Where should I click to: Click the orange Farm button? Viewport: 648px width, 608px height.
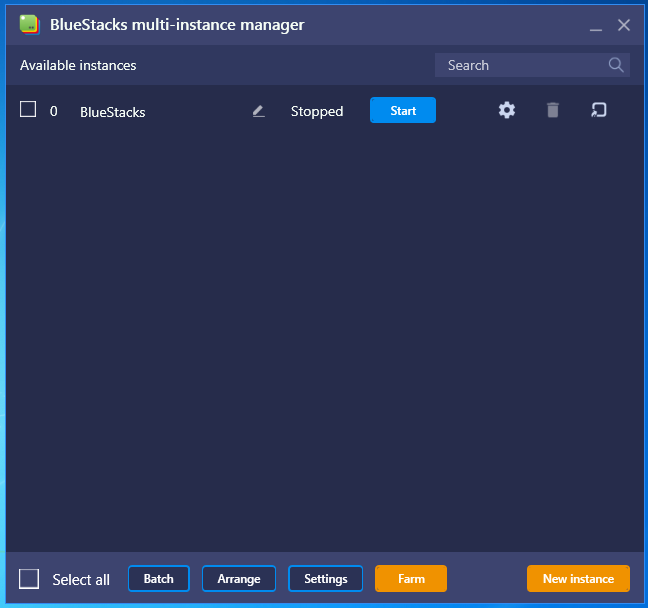(x=411, y=579)
